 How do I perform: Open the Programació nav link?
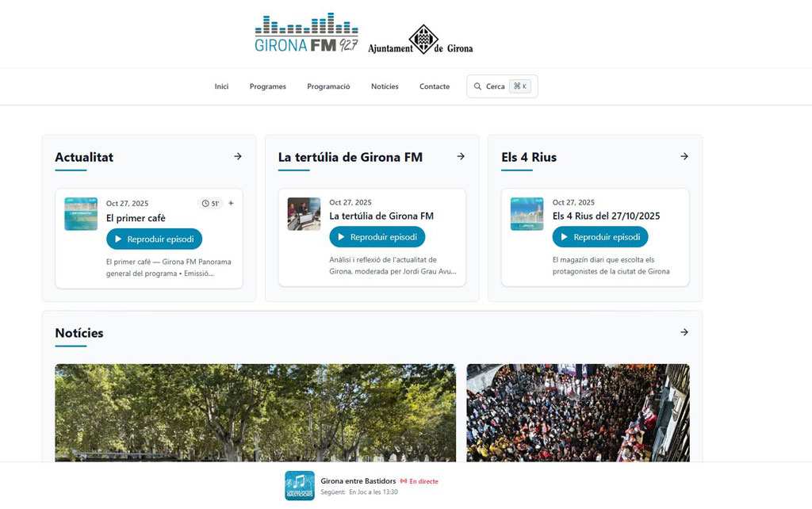(x=328, y=86)
